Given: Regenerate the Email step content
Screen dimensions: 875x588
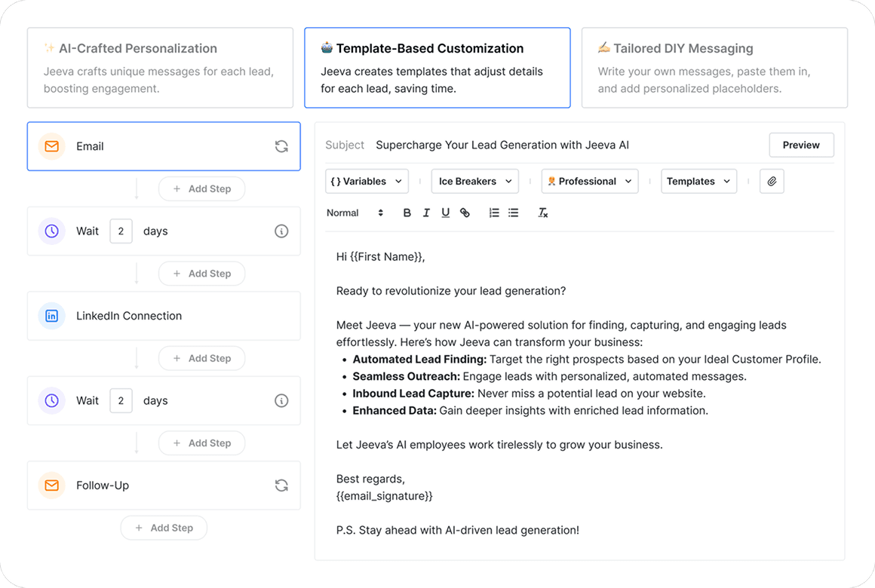Looking at the screenshot, I should pyautogui.click(x=281, y=146).
